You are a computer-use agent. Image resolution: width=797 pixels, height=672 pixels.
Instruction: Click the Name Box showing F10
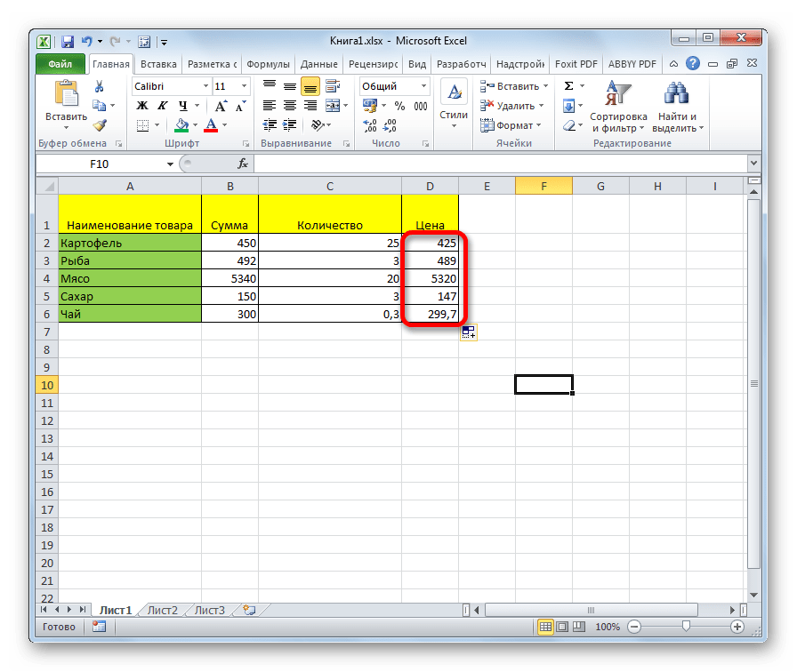tap(100, 164)
